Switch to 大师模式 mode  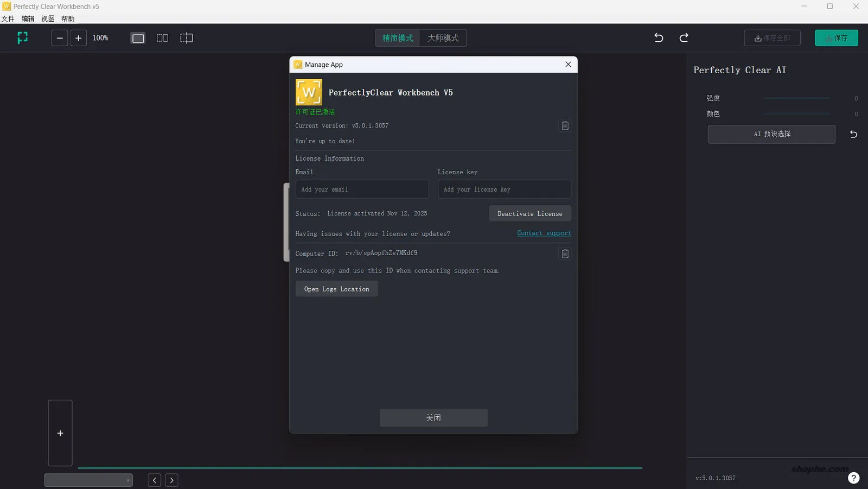(x=444, y=38)
